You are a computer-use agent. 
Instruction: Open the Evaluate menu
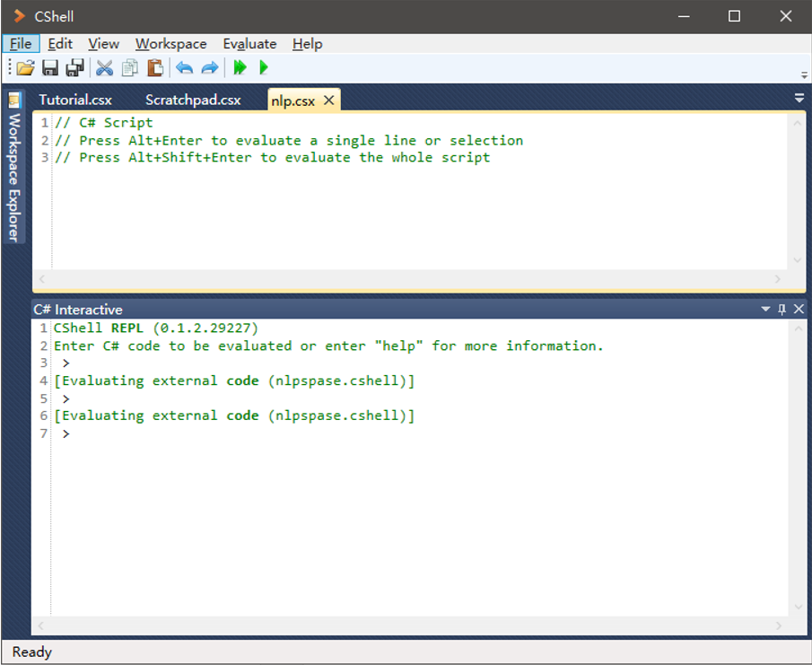tap(249, 43)
